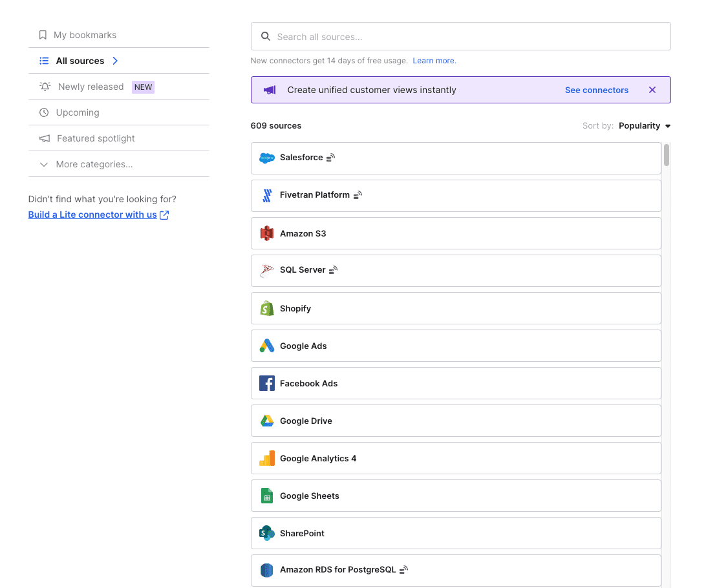Dismiss the unified customer views banner
Viewport: 706px width, 588px height.
pyautogui.click(x=652, y=90)
